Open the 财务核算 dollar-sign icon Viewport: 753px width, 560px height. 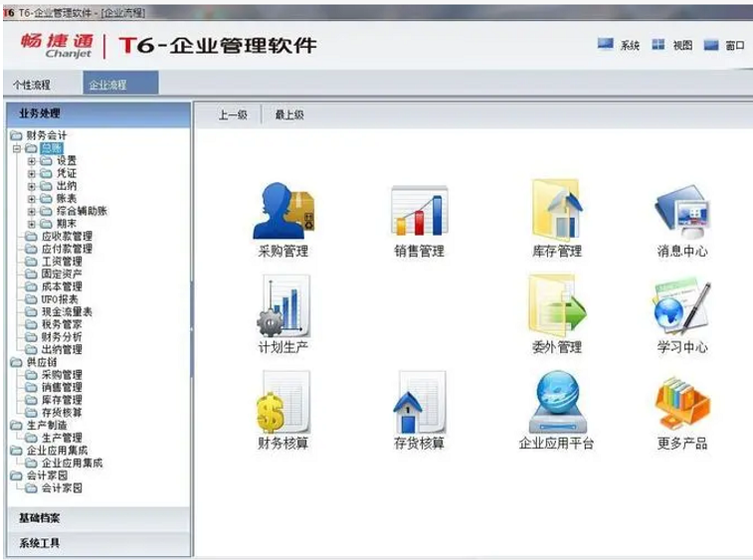click(x=283, y=402)
